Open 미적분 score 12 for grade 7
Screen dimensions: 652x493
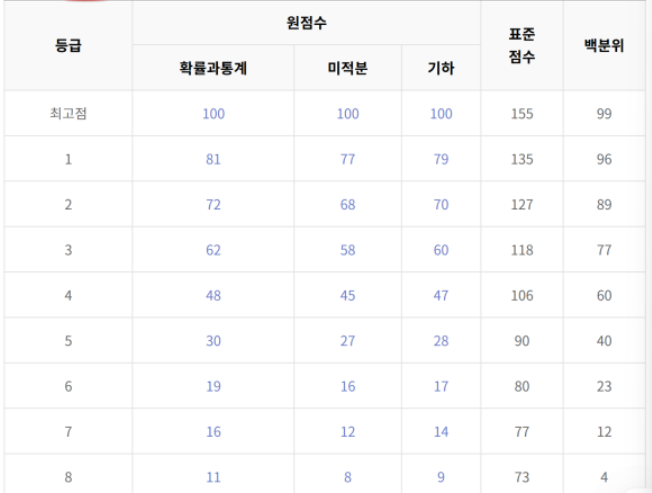[348, 431]
